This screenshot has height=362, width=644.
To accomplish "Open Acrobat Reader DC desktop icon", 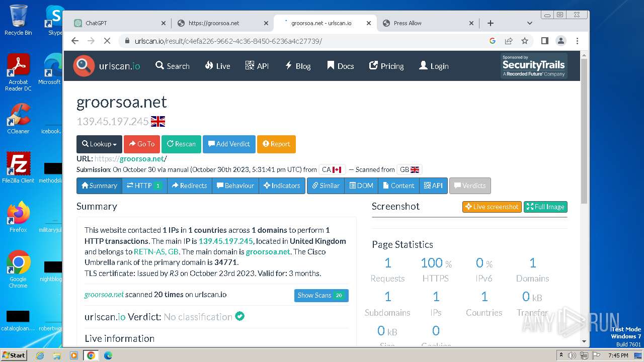I will coord(18,73).
